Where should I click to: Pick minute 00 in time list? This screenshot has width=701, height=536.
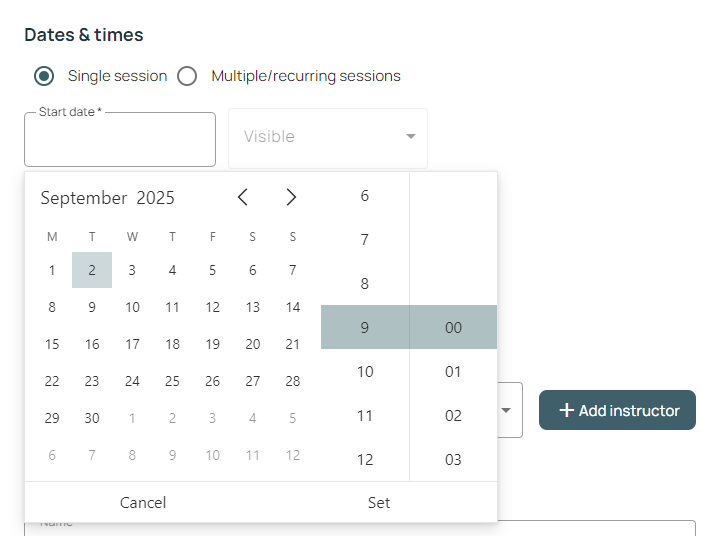pyautogui.click(x=453, y=328)
